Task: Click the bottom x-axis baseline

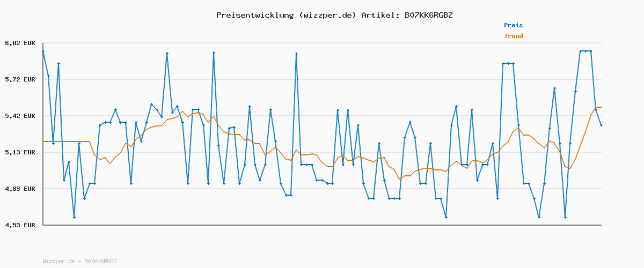Action: click(322, 225)
